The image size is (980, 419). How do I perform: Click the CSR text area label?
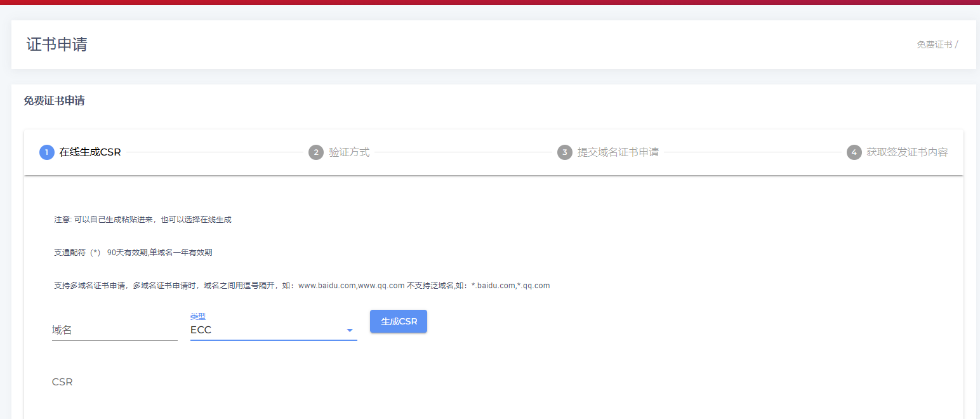[62, 382]
